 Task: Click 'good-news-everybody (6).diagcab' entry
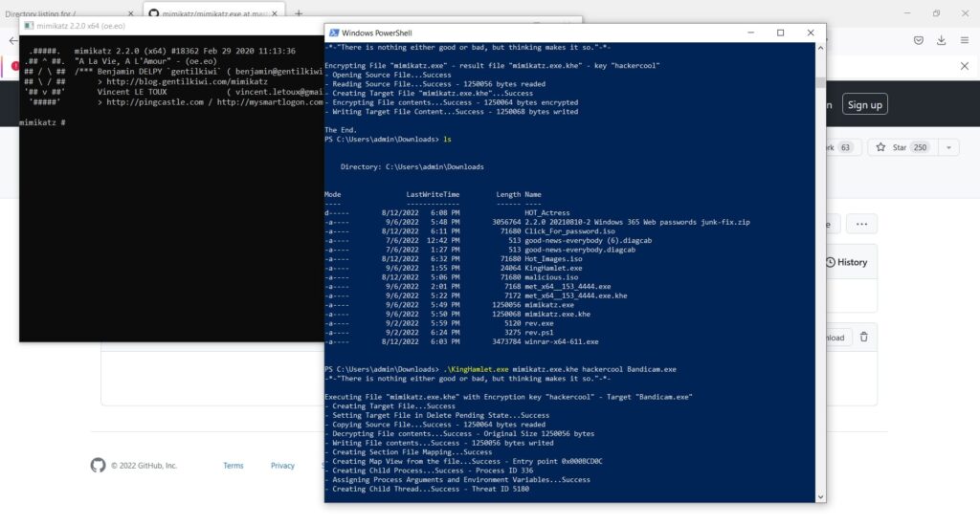(589, 240)
